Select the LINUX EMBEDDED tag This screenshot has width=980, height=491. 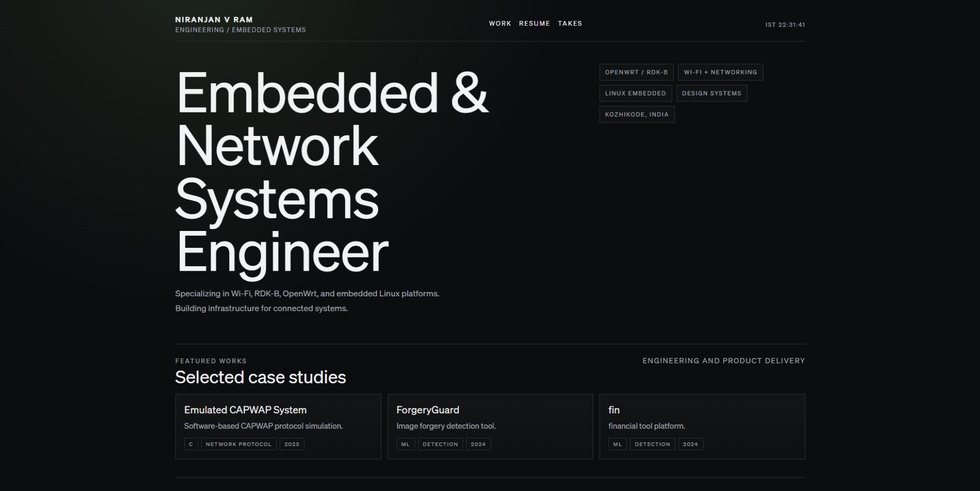coord(636,93)
